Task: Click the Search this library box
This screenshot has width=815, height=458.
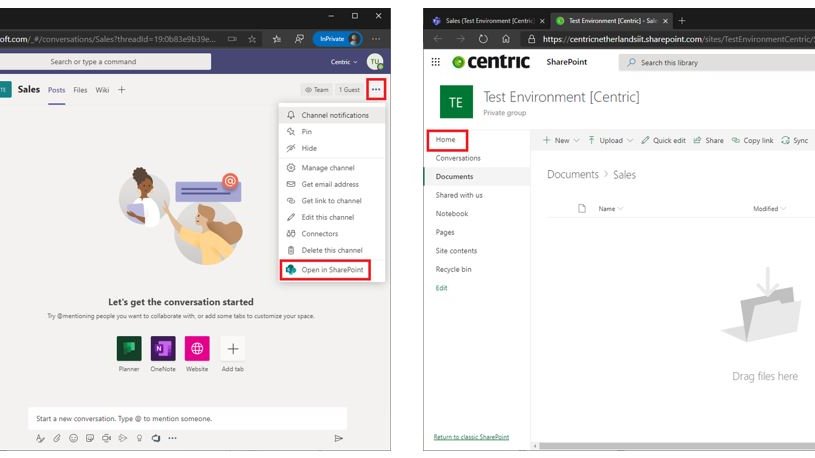Action: pyautogui.click(x=717, y=62)
